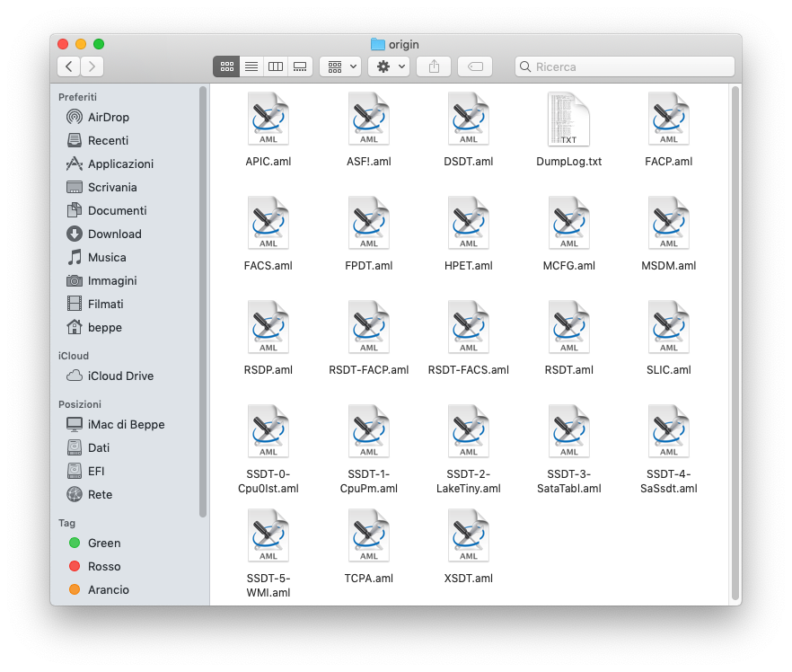792x672 pixels.
Task: Select the XSDT.aml file
Action: (468, 545)
